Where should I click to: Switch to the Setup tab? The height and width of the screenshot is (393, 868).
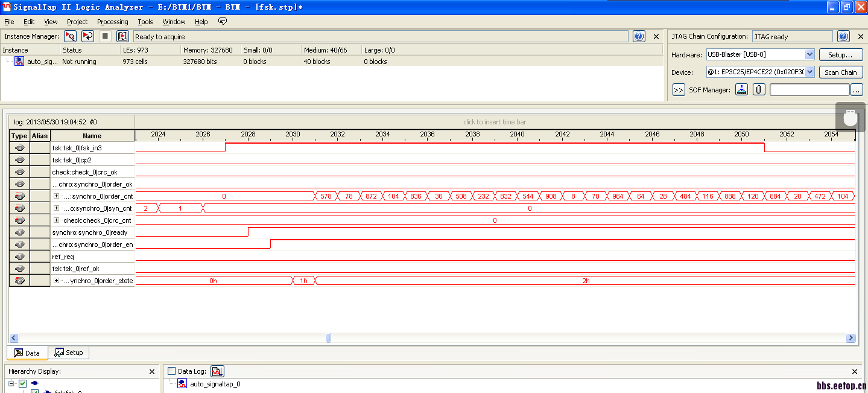coord(69,353)
